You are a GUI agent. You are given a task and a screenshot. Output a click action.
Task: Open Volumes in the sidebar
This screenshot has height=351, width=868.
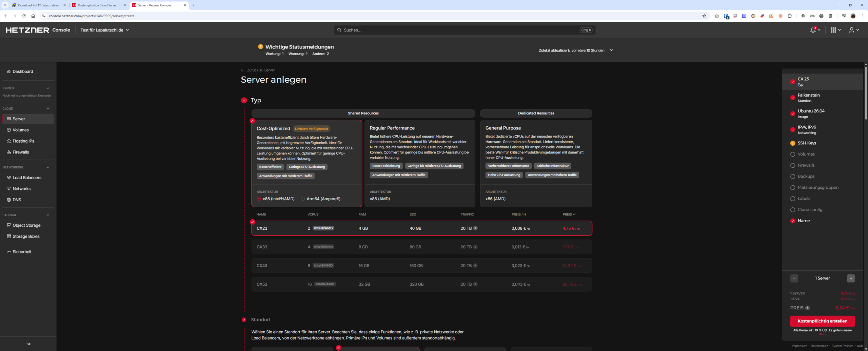point(28,130)
